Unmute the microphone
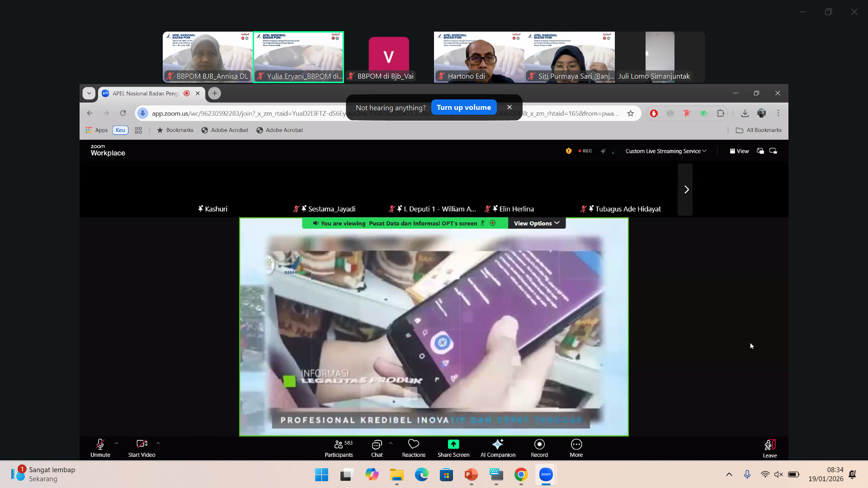 coord(100,448)
